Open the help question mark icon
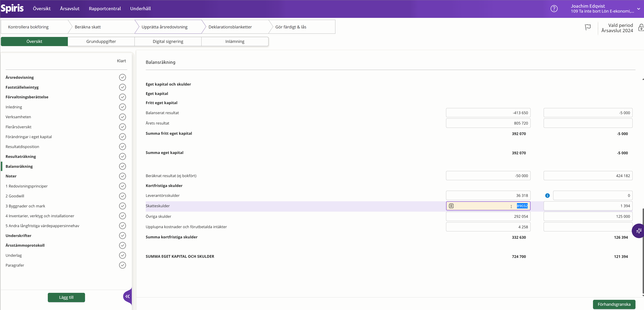 point(554,9)
